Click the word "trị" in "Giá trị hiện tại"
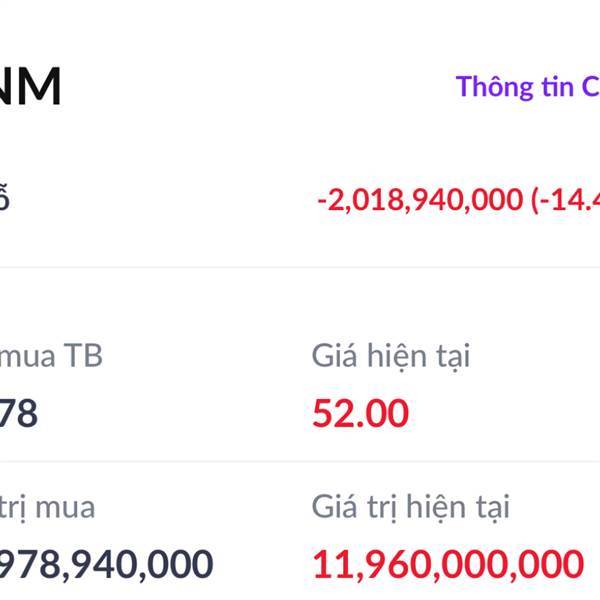 tap(376, 507)
